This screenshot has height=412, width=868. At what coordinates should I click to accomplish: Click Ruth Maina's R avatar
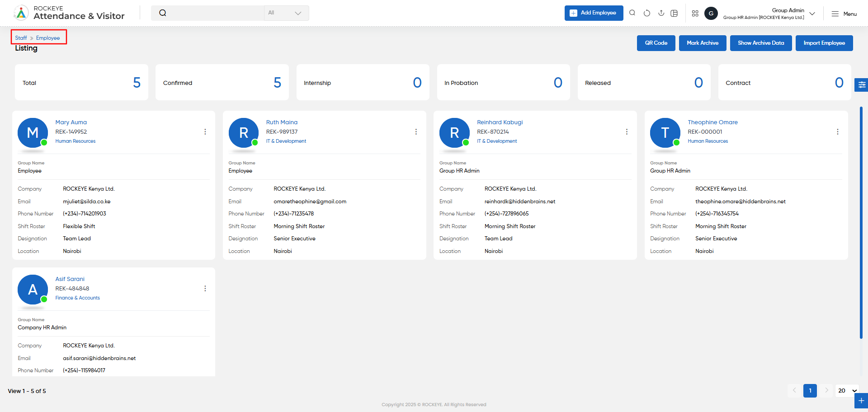tap(244, 133)
